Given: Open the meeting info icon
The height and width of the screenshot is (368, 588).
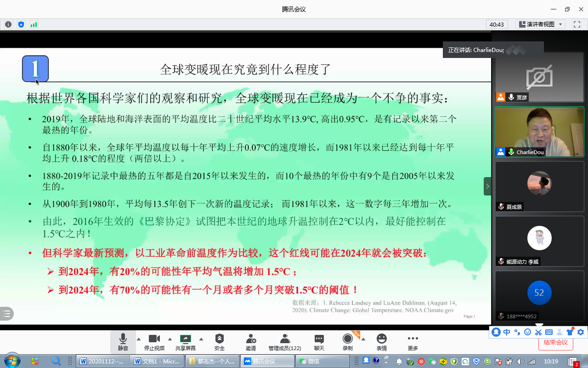Looking at the screenshot, I should coord(8,24).
